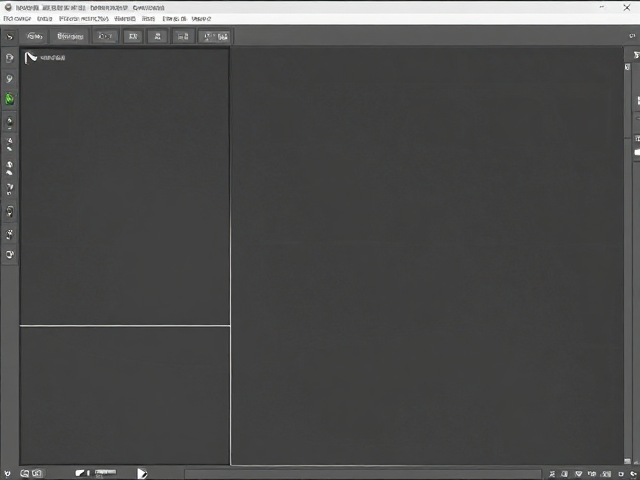Click the application icon in the title bar
Screen dimensions: 640x480
pyautogui.click(x=8, y=7)
